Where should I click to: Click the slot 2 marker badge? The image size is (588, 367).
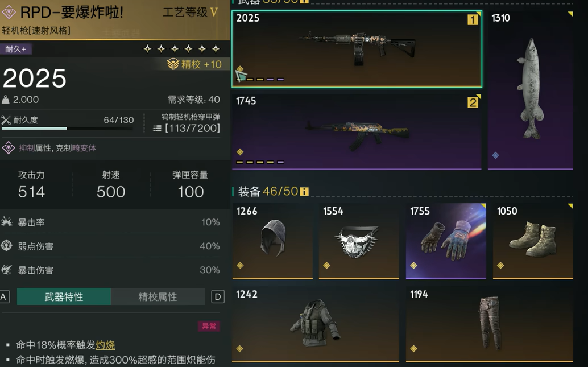point(473,102)
